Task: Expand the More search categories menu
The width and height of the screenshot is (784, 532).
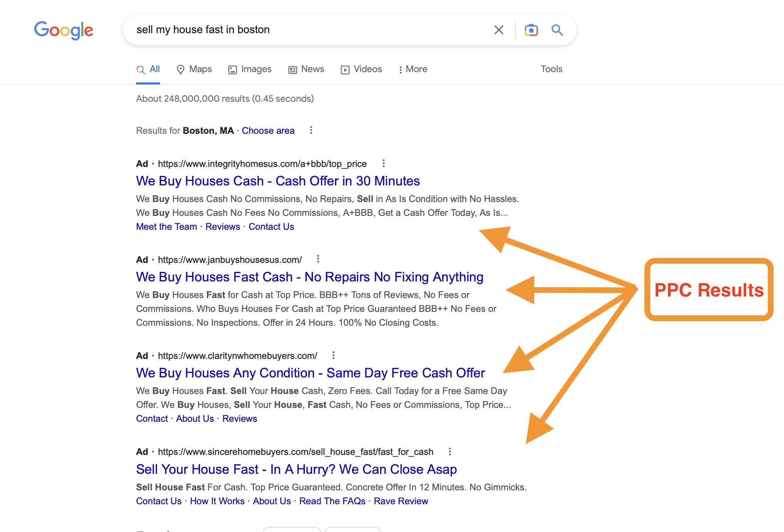Action: tap(413, 69)
